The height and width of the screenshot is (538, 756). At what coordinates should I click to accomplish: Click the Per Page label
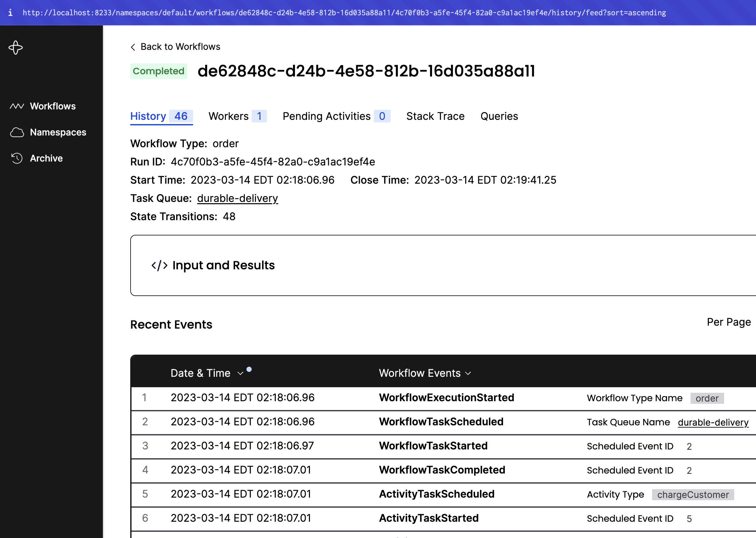729,322
